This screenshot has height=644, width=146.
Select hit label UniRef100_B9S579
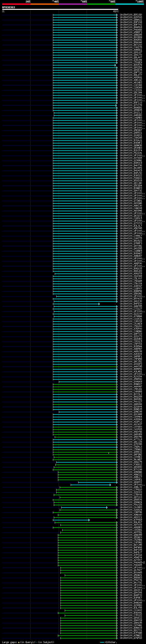pos(131,65)
